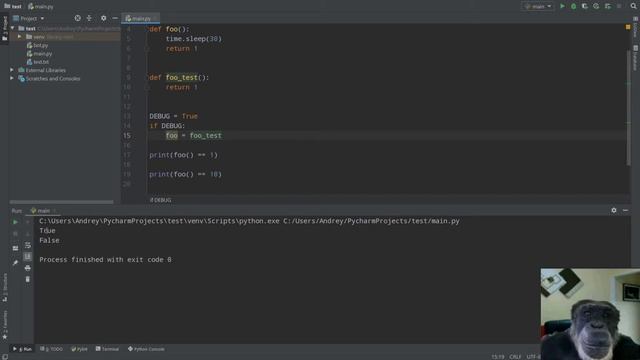Hide the Run panel with the minus icon
This screenshot has height=360, width=640.
pos(625,210)
